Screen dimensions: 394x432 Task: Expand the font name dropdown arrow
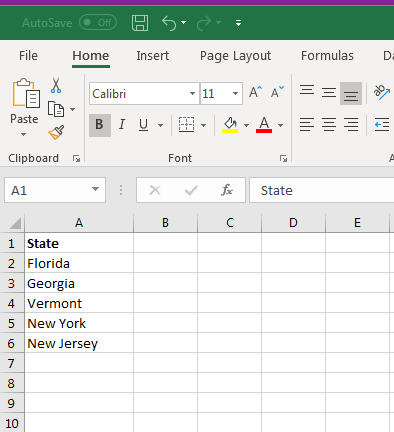click(x=193, y=94)
